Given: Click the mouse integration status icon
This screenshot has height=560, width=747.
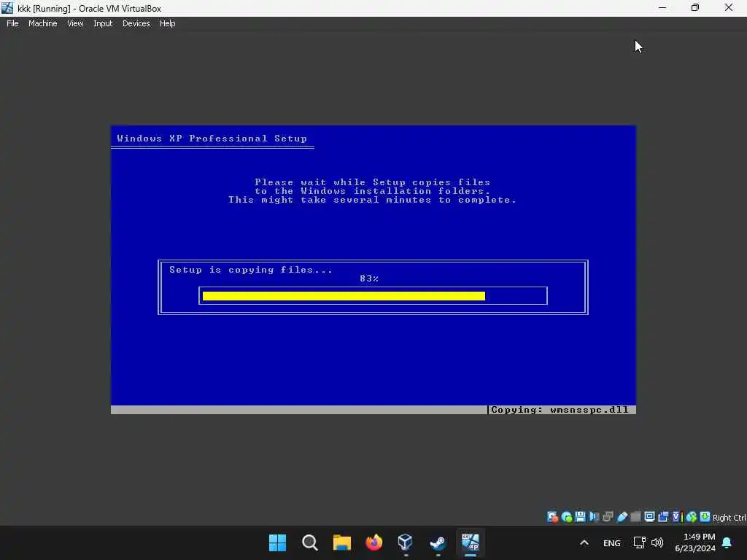Looking at the screenshot, I should (692, 517).
